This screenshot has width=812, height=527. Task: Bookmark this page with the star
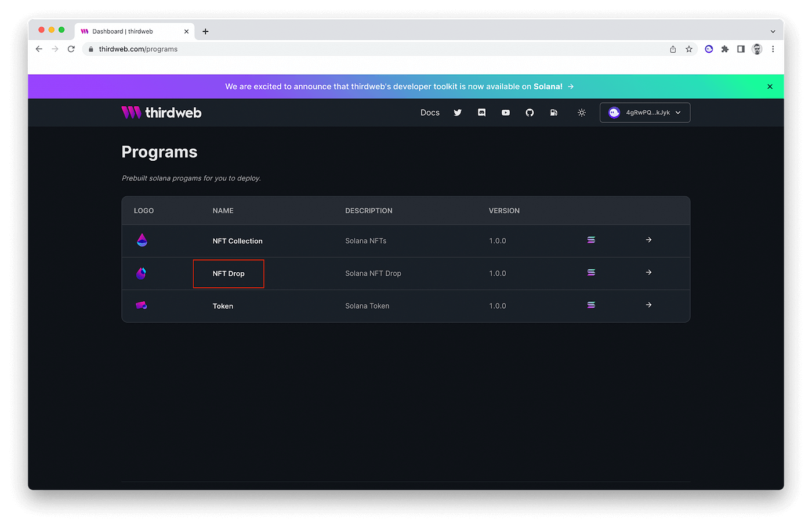coord(689,49)
